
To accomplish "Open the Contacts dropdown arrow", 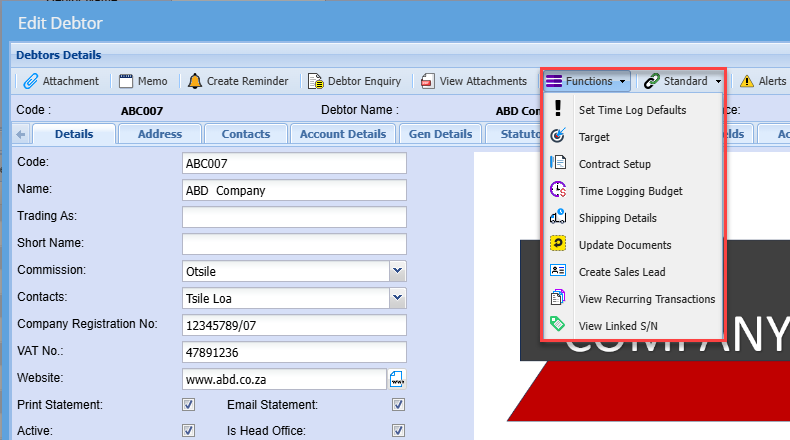I will [x=398, y=298].
